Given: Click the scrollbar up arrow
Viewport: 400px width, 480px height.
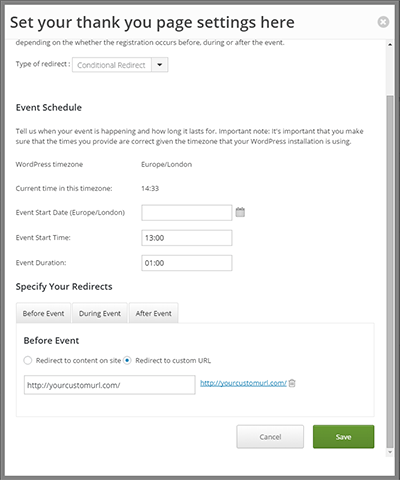Looking at the screenshot, I should [390, 45].
